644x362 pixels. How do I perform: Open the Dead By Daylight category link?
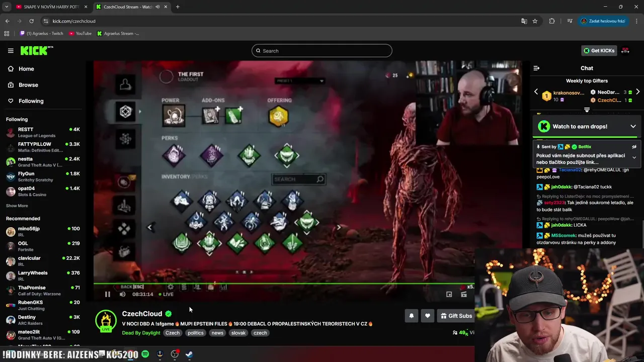click(x=141, y=333)
